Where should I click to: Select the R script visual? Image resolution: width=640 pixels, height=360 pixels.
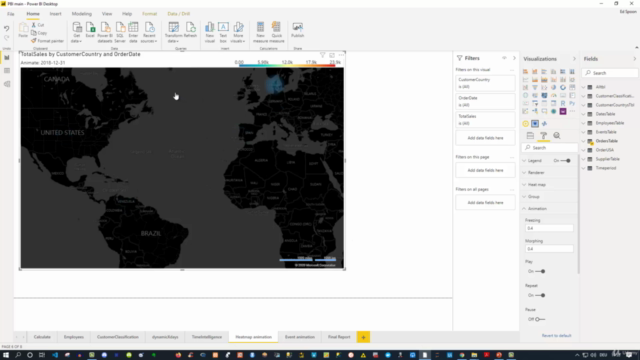click(563, 103)
